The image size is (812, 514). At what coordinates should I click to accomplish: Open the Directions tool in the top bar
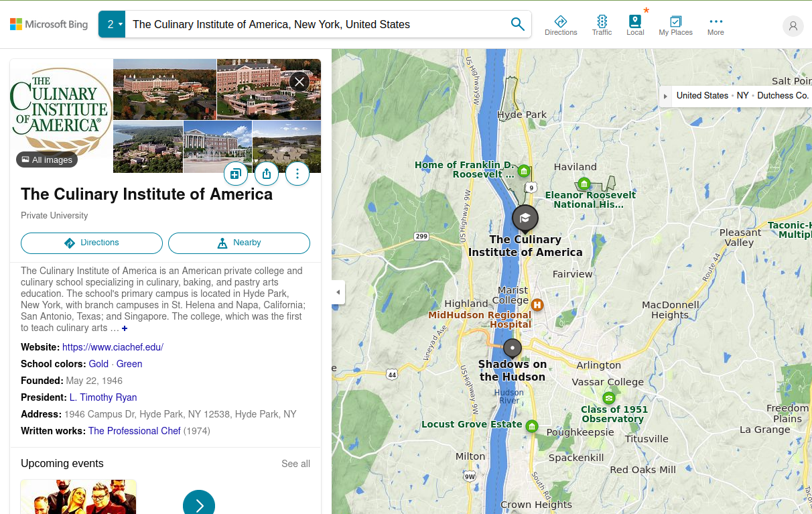coord(561,25)
